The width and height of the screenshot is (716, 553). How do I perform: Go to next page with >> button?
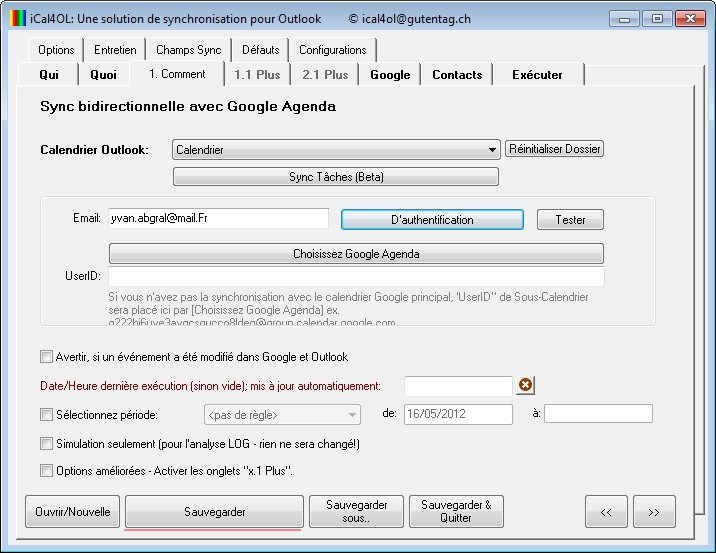(654, 511)
